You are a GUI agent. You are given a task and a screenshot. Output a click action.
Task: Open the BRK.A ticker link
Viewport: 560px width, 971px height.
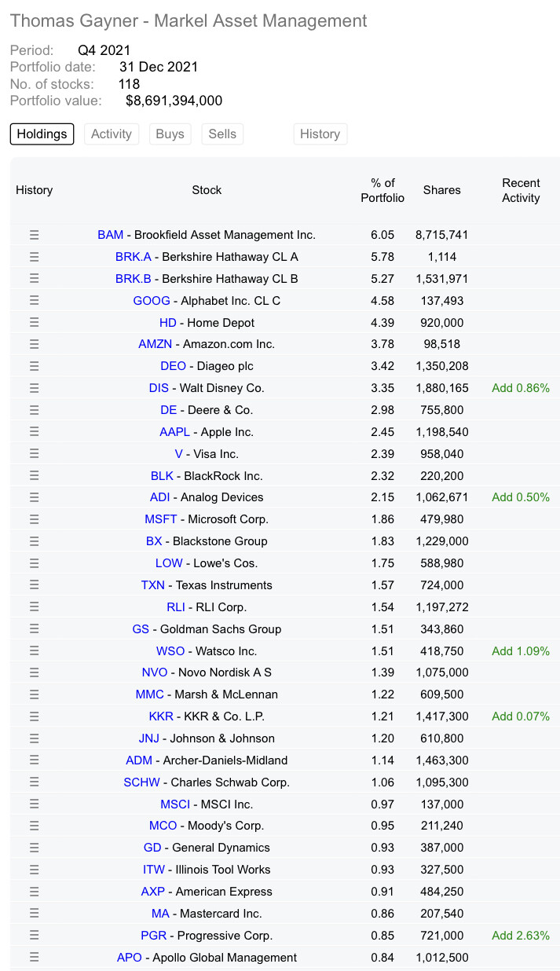134,257
